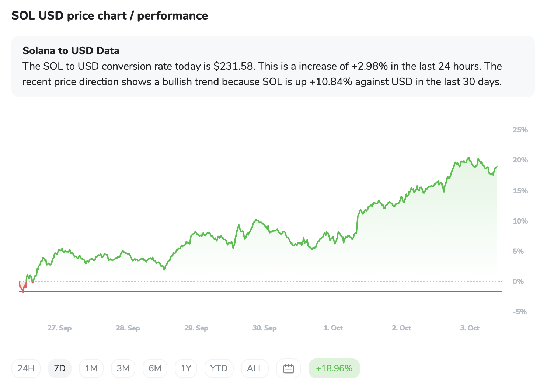Viewport: 547px width, 392px height.
Task: Switch to the 7D time range
Action: [x=60, y=368]
